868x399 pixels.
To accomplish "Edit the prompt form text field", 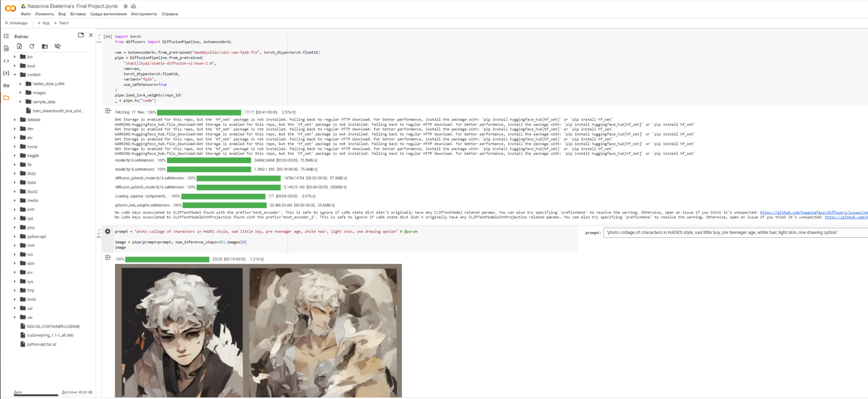I will tap(736, 232).
